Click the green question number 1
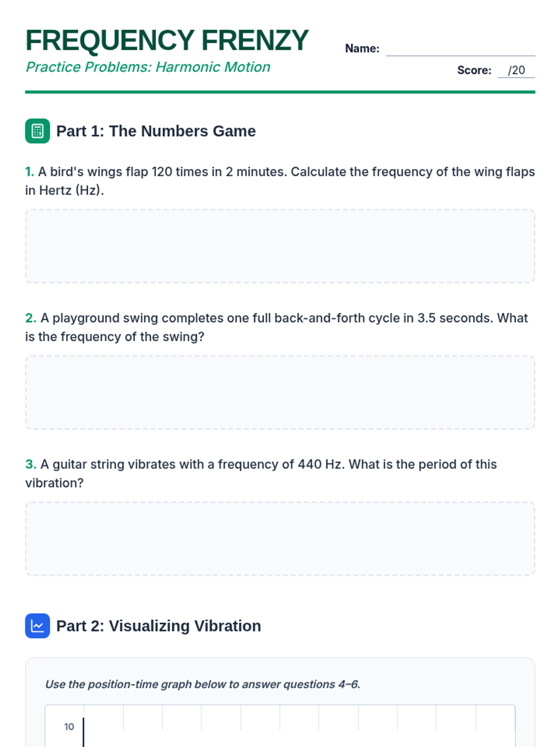The height and width of the screenshot is (747, 560). click(29, 172)
